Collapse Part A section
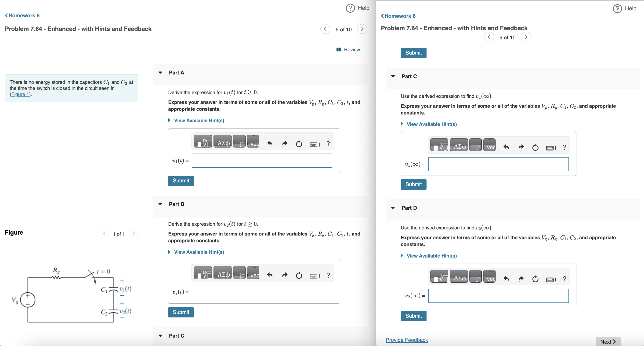The height and width of the screenshot is (346, 644). pos(160,73)
